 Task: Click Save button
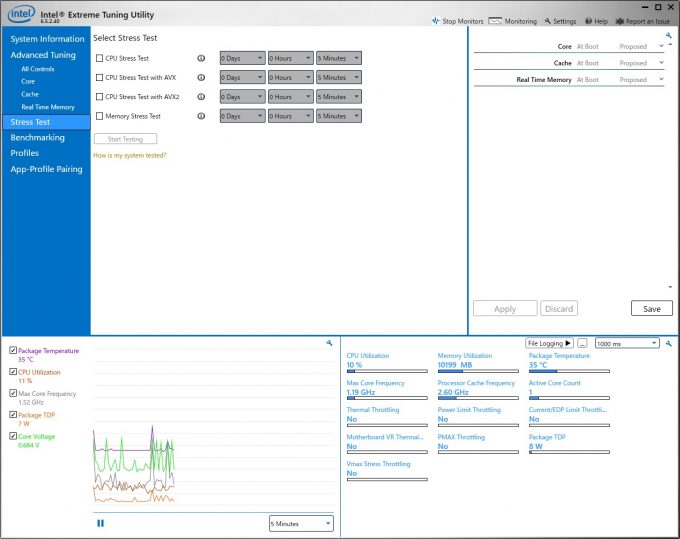[x=652, y=308]
